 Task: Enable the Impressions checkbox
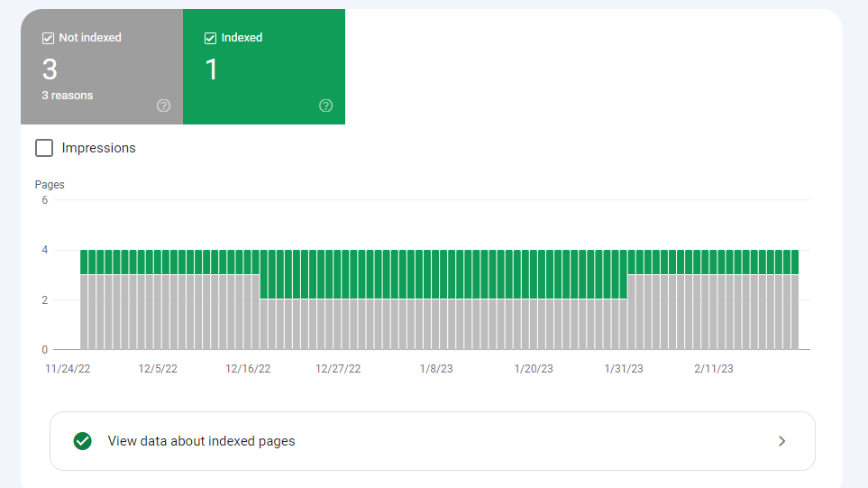click(x=44, y=148)
